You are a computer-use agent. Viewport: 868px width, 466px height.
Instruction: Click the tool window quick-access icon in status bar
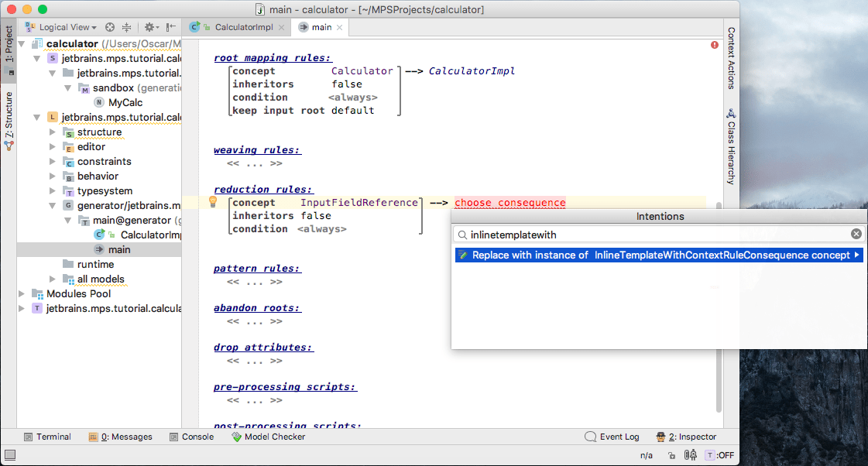coord(9,455)
